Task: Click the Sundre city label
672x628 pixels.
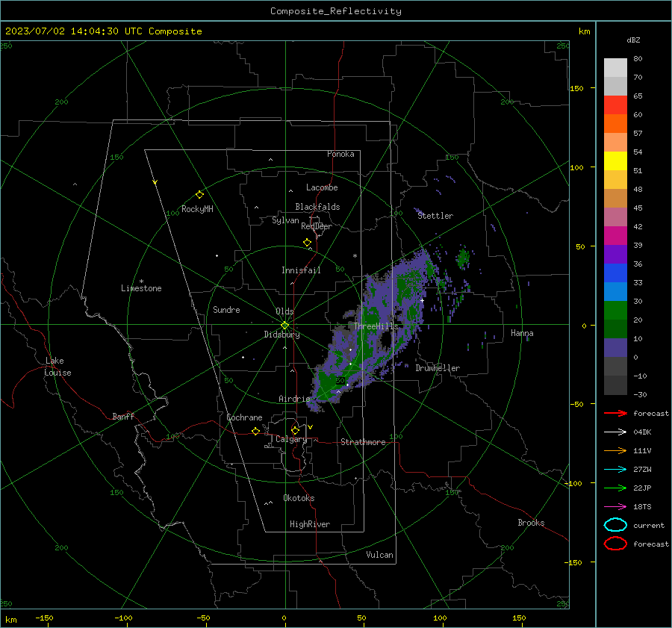Action: coord(226,310)
